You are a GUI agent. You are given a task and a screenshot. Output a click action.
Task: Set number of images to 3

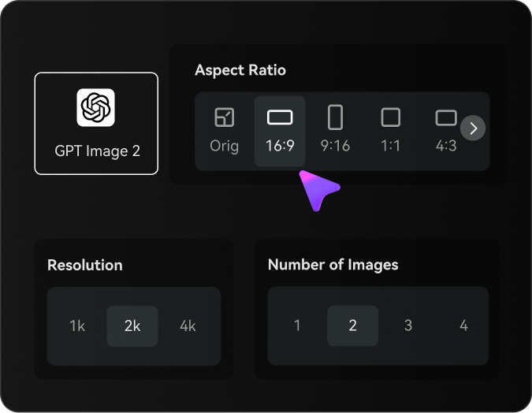pyautogui.click(x=408, y=326)
